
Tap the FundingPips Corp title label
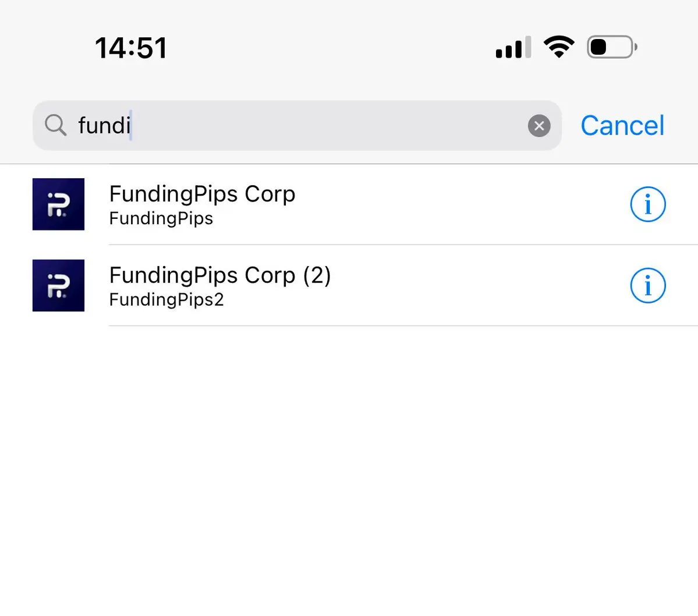(x=201, y=194)
